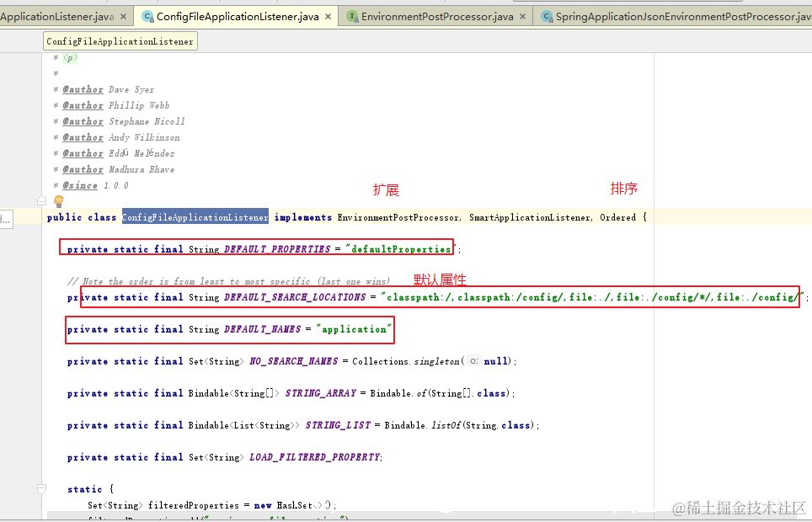Screen dimensions: 812x522
Task: Click the @author Dave Syer line
Action: tap(104, 89)
